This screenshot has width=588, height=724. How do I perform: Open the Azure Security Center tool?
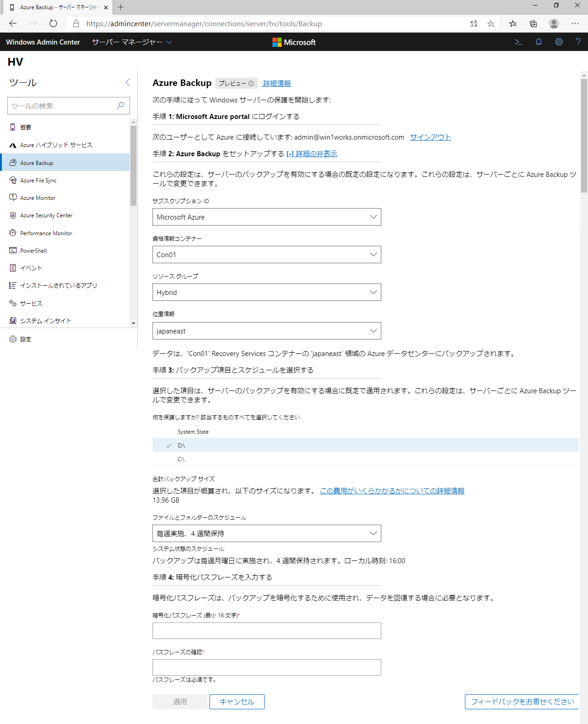click(65, 215)
